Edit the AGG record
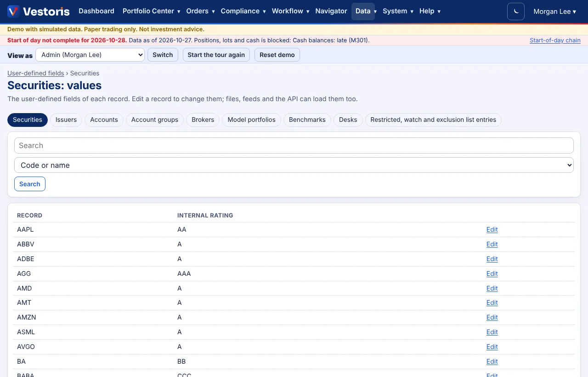588x377 pixels. [492, 274]
